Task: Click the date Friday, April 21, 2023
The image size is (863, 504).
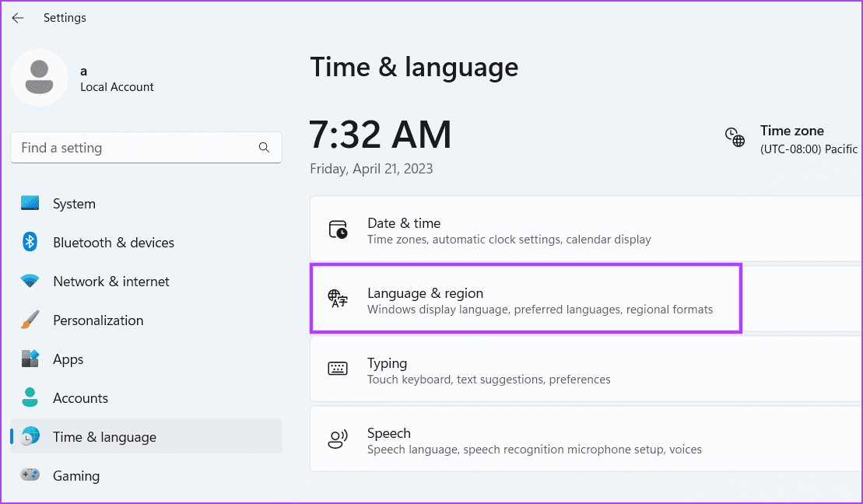Action: tap(371, 168)
